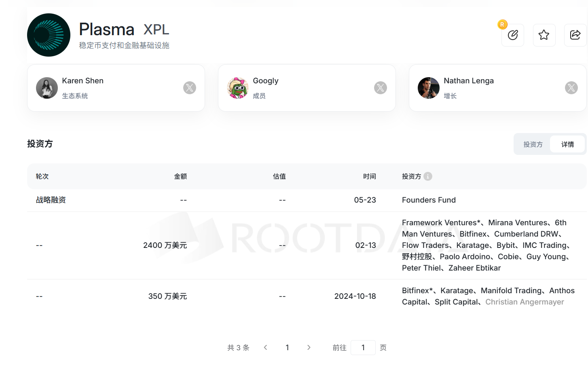Switch to the 投资方 tab

point(533,144)
